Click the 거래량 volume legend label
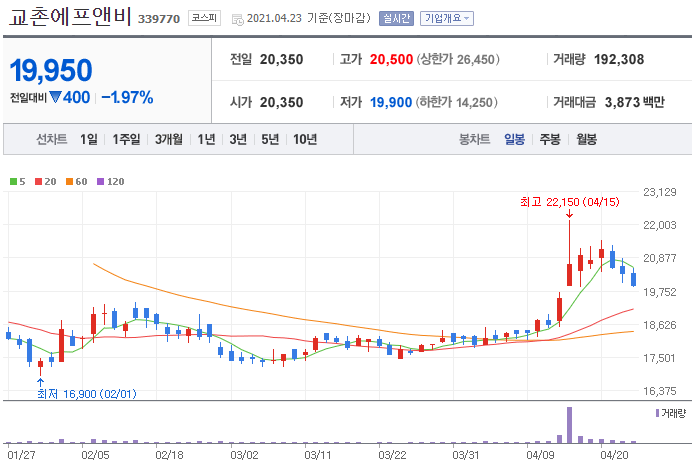 click(673, 413)
